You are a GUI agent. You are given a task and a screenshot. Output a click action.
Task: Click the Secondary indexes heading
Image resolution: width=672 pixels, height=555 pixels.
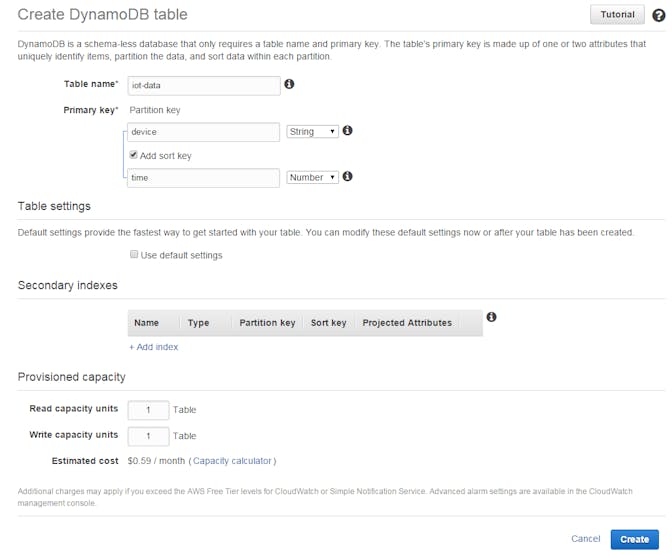(x=68, y=285)
